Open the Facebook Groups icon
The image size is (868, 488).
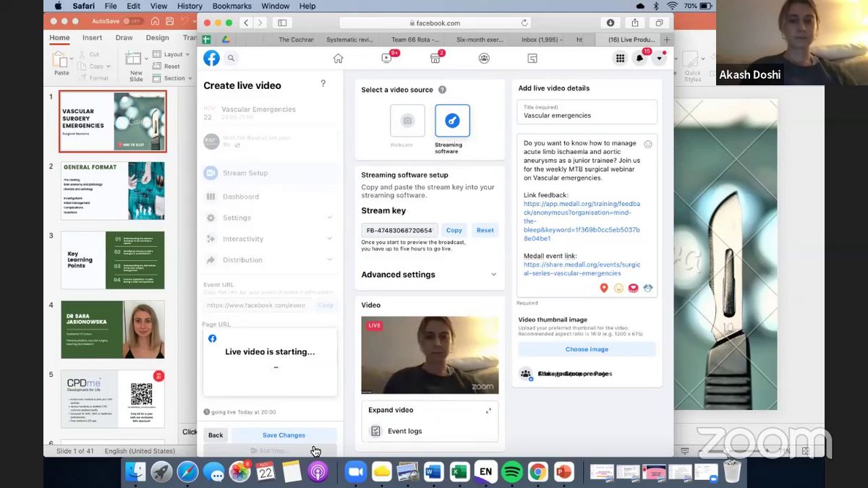click(484, 59)
